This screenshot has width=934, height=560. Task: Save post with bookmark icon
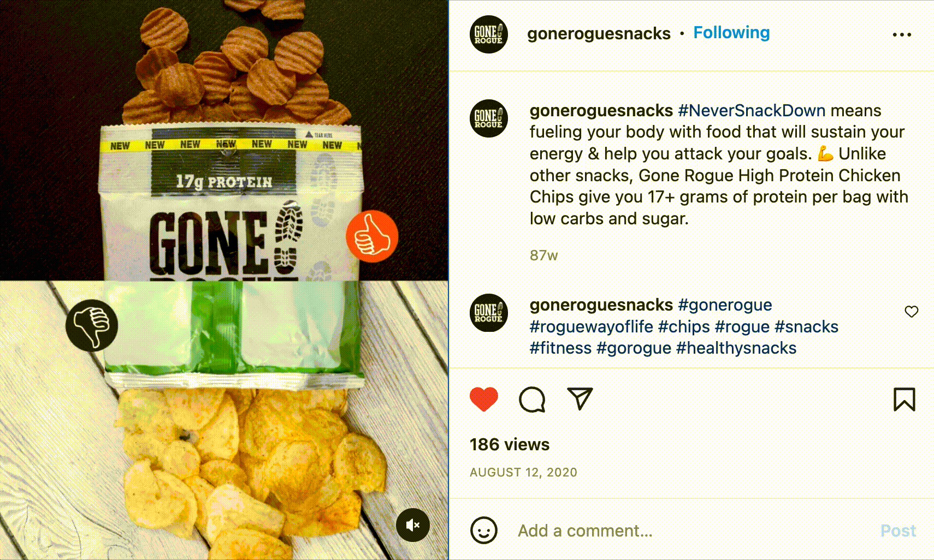pos(904,399)
